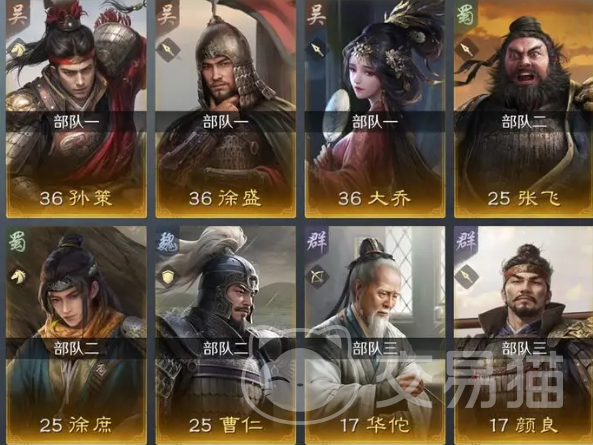The height and width of the screenshot is (445, 593).
Task: Click the cavalry horse icon on 孙策's card
Action: pos(17,50)
